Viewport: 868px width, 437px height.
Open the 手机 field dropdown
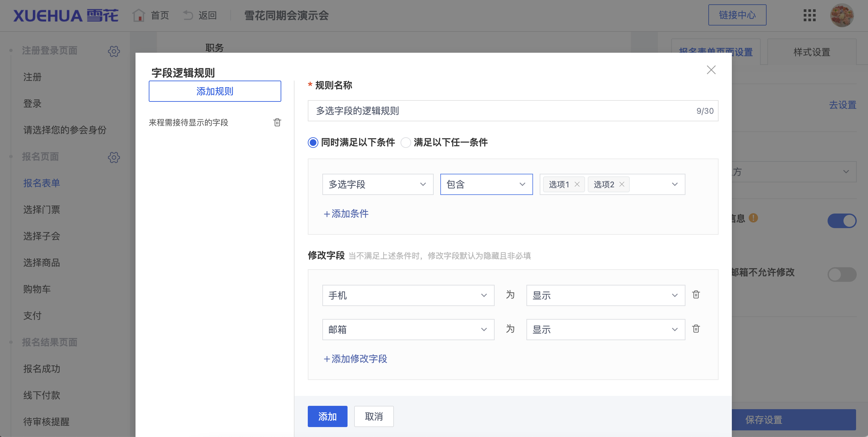[408, 295]
